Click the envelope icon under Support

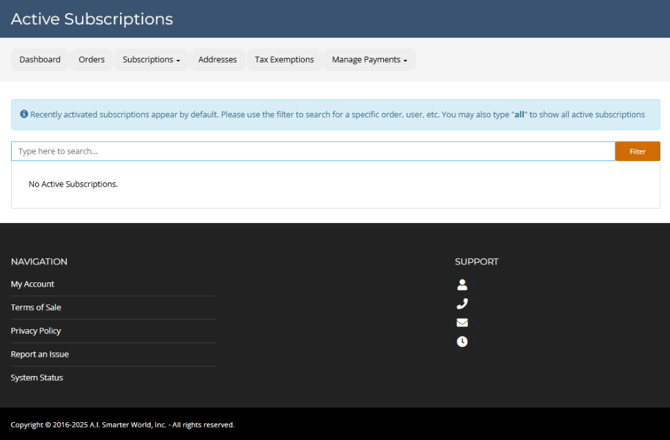click(x=462, y=323)
